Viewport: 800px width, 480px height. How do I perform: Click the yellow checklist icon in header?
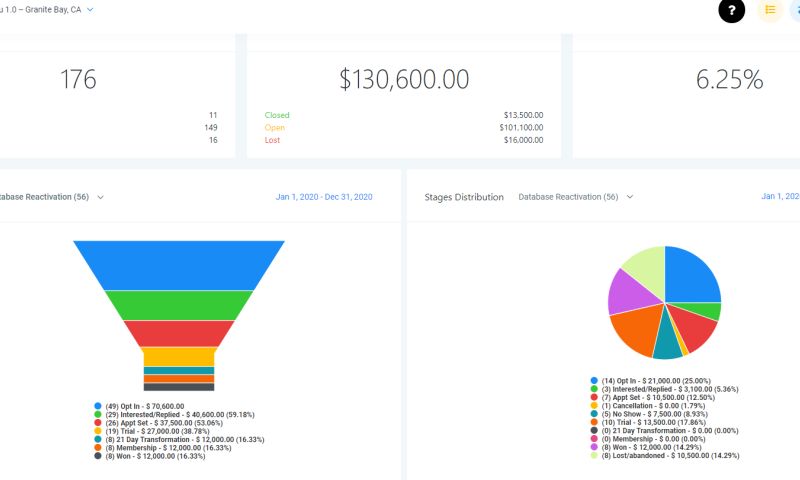point(770,10)
